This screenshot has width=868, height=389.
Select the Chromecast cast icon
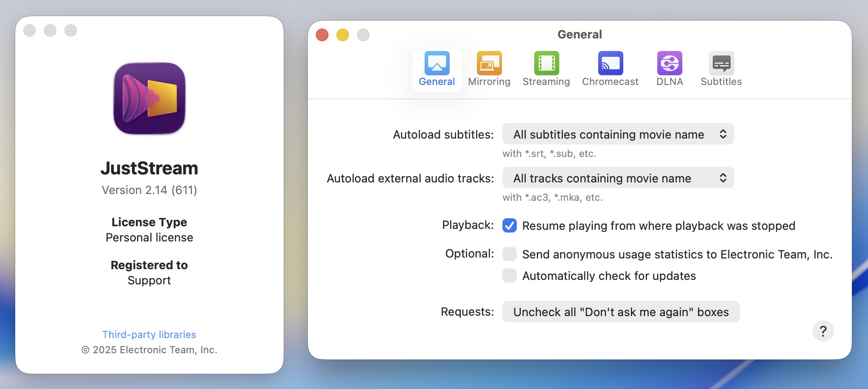pyautogui.click(x=610, y=63)
